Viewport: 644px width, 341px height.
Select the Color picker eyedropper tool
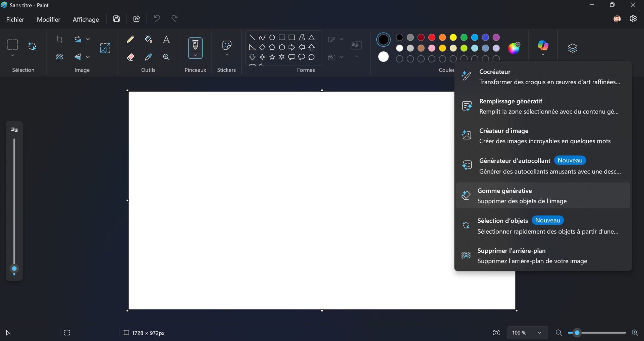coord(148,57)
